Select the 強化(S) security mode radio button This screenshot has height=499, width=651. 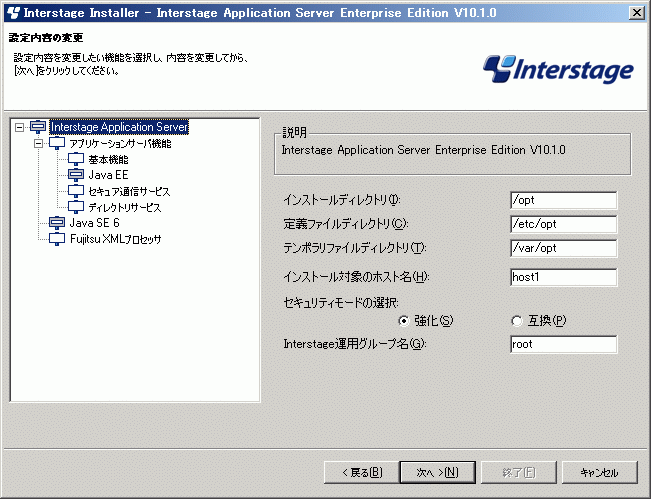(x=403, y=321)
